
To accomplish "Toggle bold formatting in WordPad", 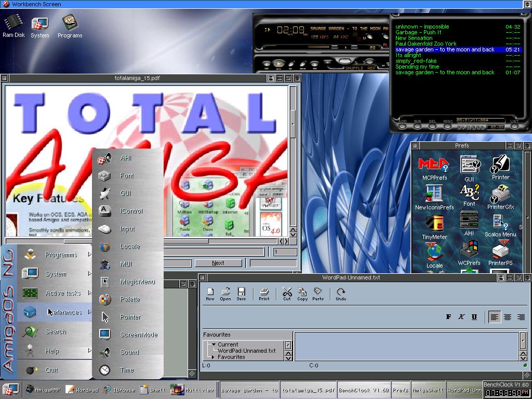I will 448,316.
